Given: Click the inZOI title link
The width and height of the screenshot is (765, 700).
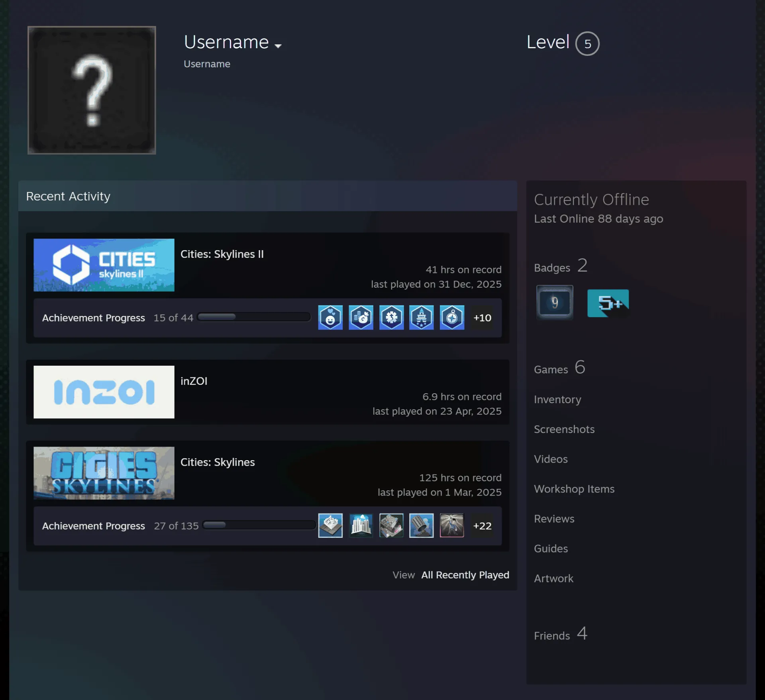Looking at the screenshot, I should pos(194,381).
